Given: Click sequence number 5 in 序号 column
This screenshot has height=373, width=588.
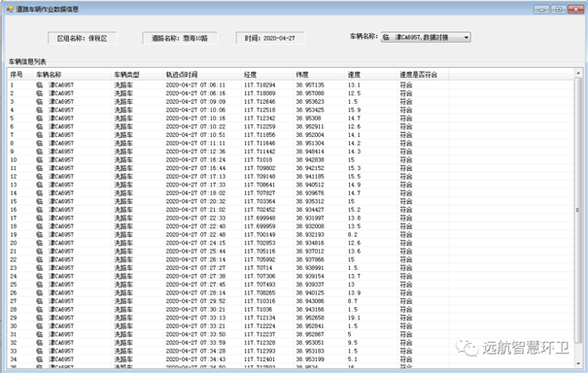Looking at the screenshot, I should [12, 119].
